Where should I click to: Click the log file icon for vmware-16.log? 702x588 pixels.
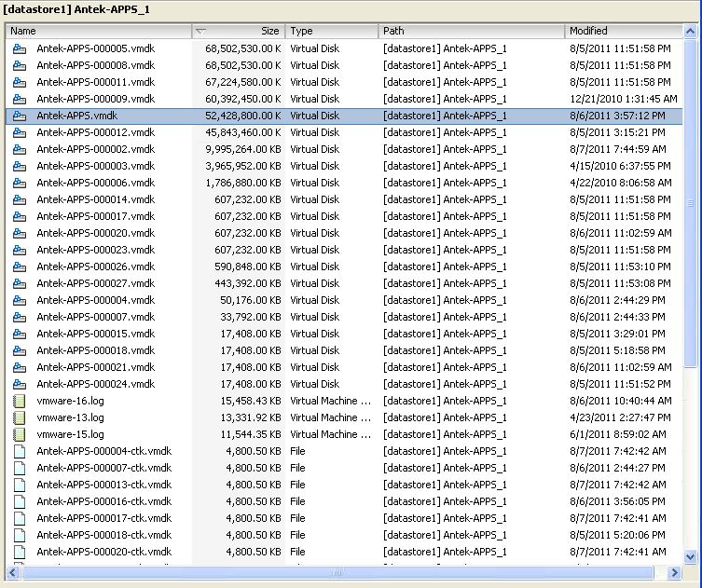[x=20, y=401]
